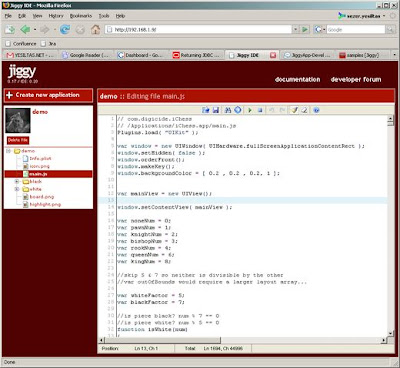
Task: Click the Create new application button
Action: click(x=48, y=95)
